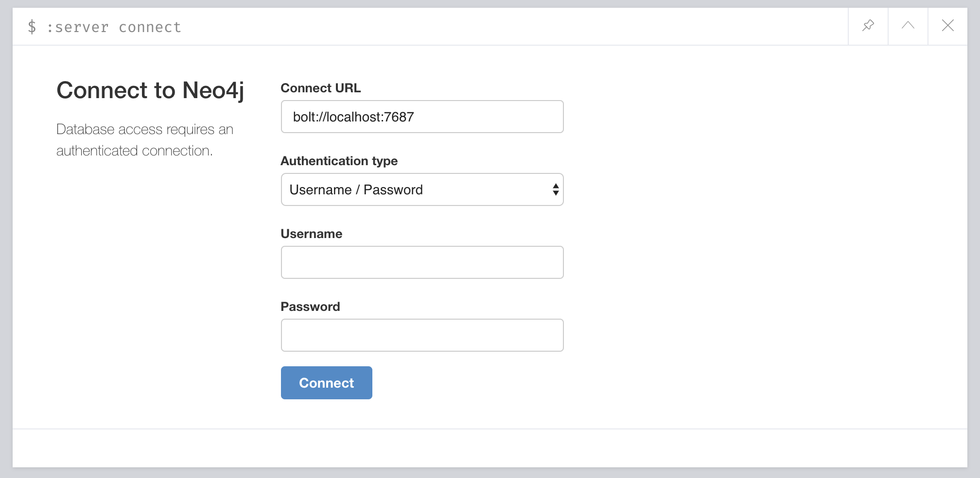Close the server connect frame
Screen dimensions: 980x478
click(x=948, y=26)
